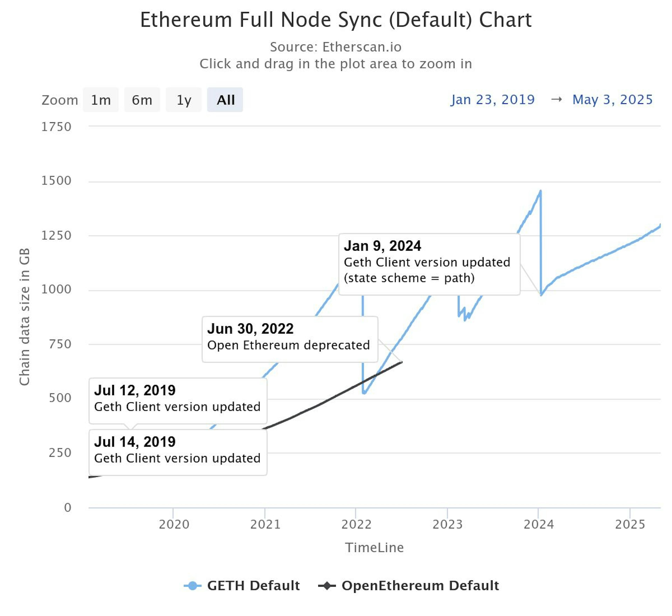Toggle the OpenEthereum Default legend text
This screenshot has width=672, height=616.
(x=420, y=585)
